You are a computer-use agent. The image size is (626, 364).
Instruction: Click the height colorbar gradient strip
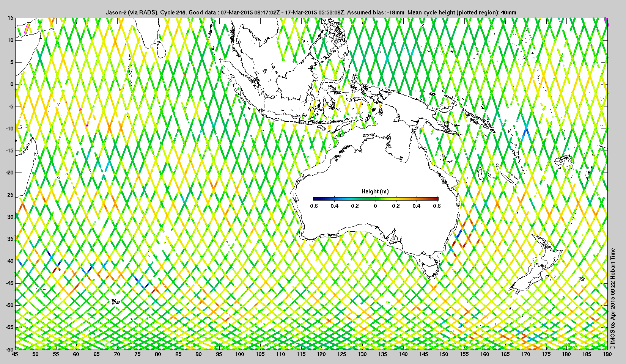coord(376,199)
